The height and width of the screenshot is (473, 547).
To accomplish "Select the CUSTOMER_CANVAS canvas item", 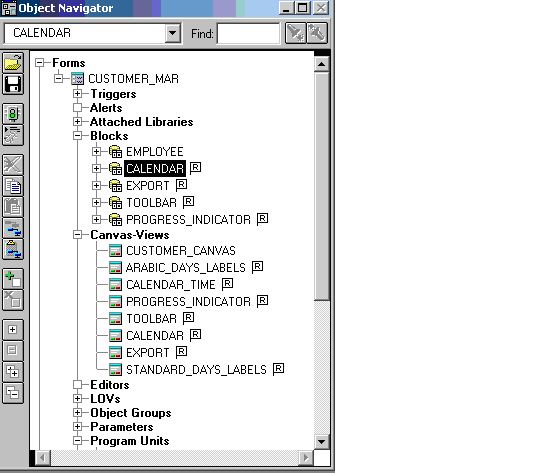I will 181,251.
